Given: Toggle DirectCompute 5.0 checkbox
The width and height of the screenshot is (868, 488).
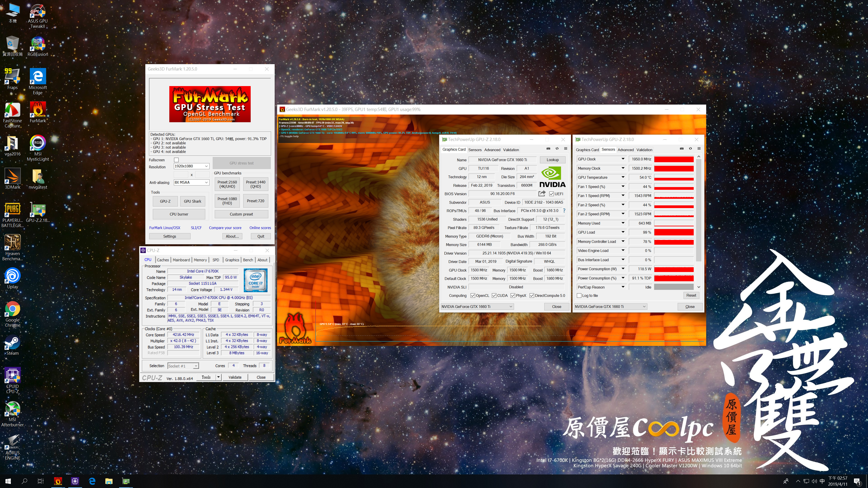Looking at the screenshot, I should (x=532, y=295).
